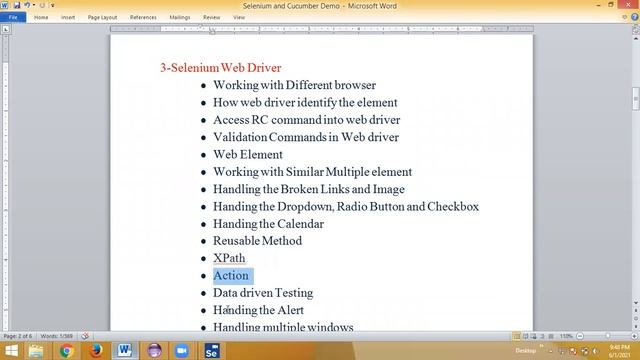Click the horizontal ruler's first line indent marker
The height and width of the screenshot is (360, 640).
click(x=201, y=27)
